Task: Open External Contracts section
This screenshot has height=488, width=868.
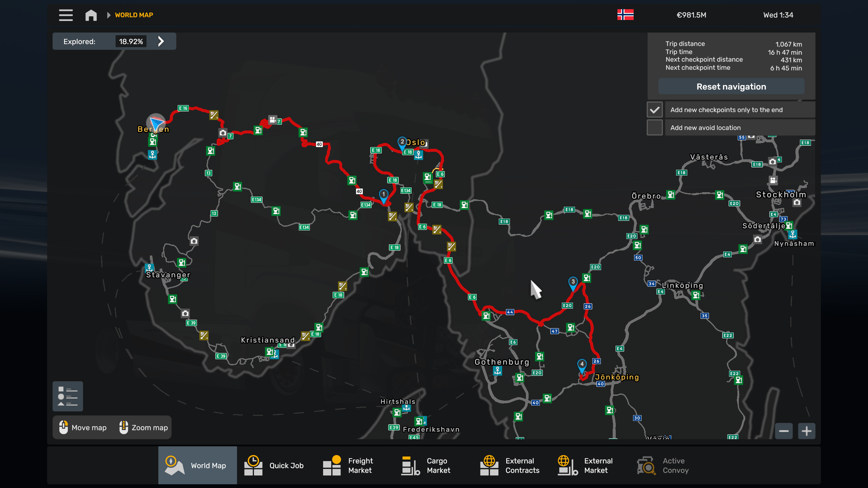Action: 510,465
